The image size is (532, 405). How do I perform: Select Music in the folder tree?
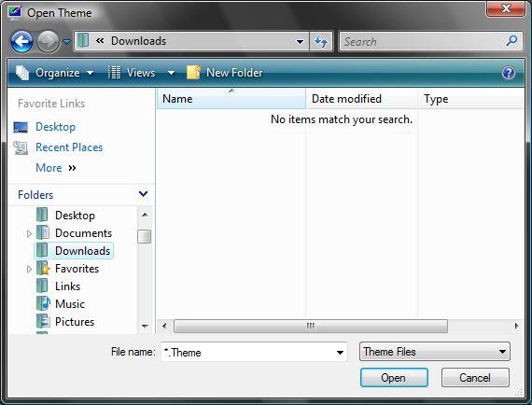coord(70,304)
